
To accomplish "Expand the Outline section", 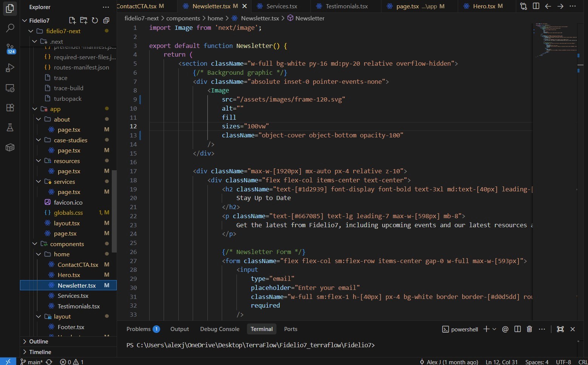I will coord(39,341).
